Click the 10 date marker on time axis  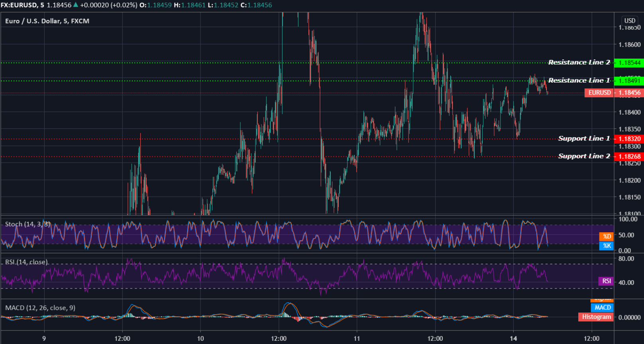click(x=200, y=338)
